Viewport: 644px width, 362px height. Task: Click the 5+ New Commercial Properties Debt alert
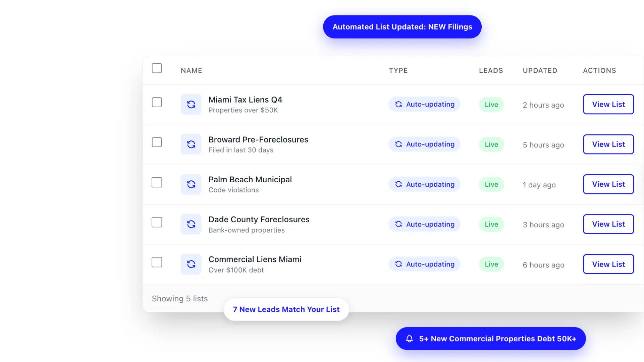tap(490, 339)
